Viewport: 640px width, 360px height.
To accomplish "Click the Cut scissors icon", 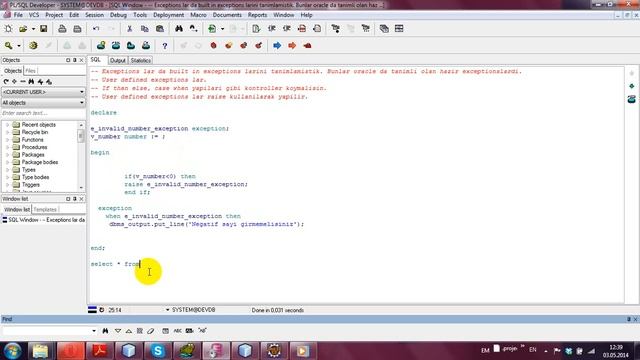I will 129,29.
